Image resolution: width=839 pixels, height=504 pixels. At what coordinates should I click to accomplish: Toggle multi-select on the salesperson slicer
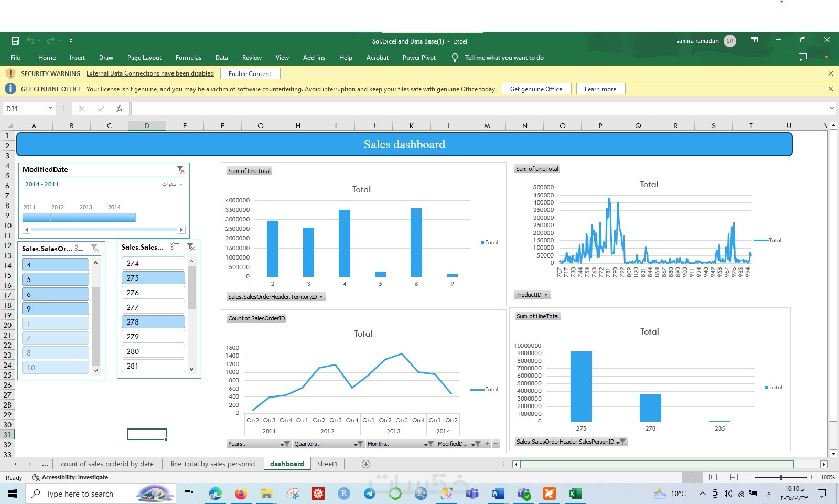(175, 247)
